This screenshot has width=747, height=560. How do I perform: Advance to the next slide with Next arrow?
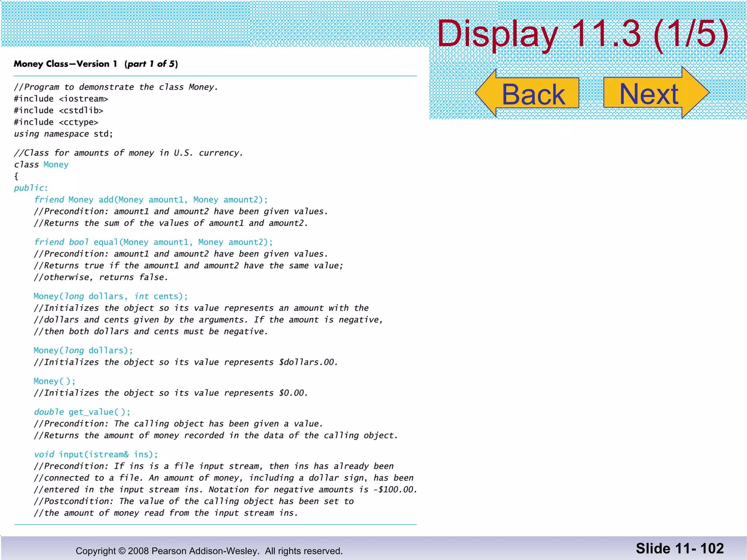pyautogui.click(x=657, y=93)
